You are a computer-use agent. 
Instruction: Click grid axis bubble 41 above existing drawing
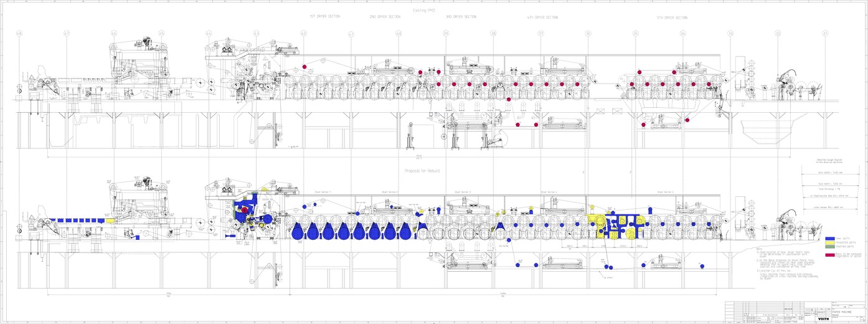click(351, 34)
